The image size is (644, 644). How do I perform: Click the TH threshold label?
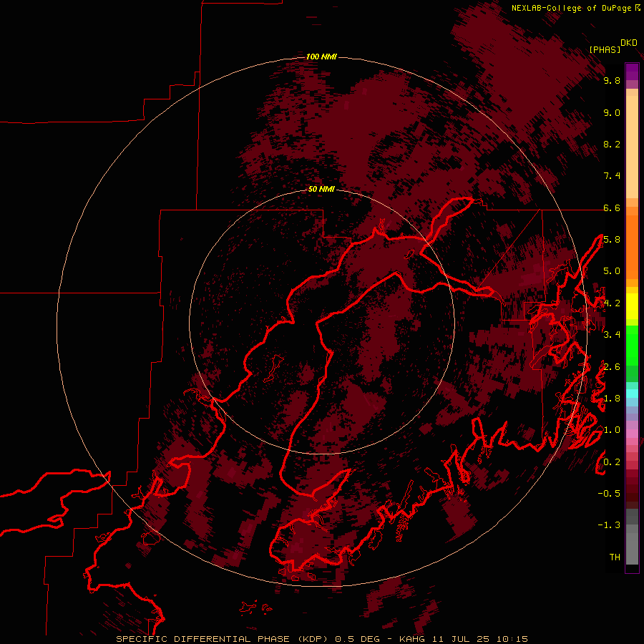click(x=615, y=557)
